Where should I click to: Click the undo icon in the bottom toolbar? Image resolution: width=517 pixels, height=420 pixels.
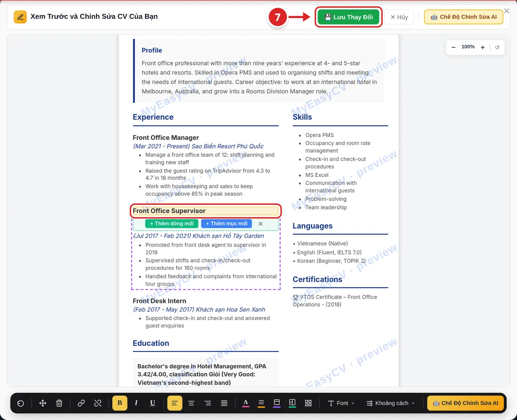click(21, 403)
